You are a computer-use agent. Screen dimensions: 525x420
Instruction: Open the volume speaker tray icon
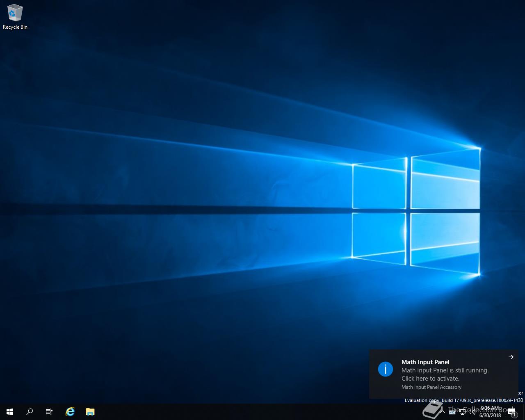click(472, 412)
